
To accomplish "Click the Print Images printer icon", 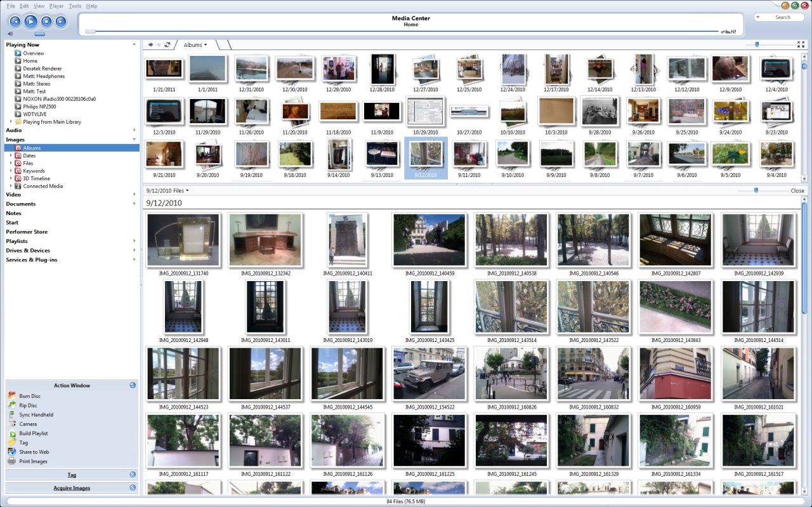I will tap(11, 461).
